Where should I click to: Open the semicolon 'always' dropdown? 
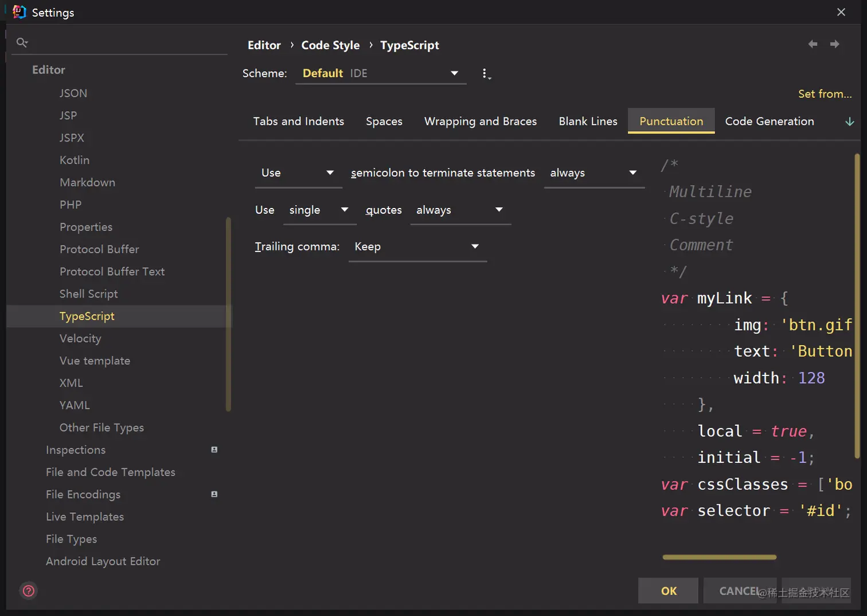(594, 173)
